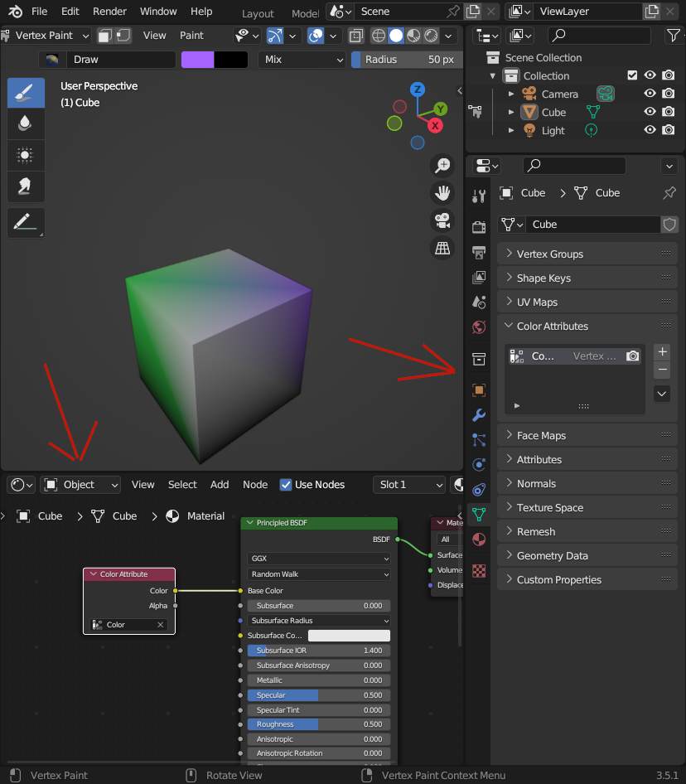
Task: Click the zoom view magnifier icon
Action: pyautogui.click(x=442, y=166)
